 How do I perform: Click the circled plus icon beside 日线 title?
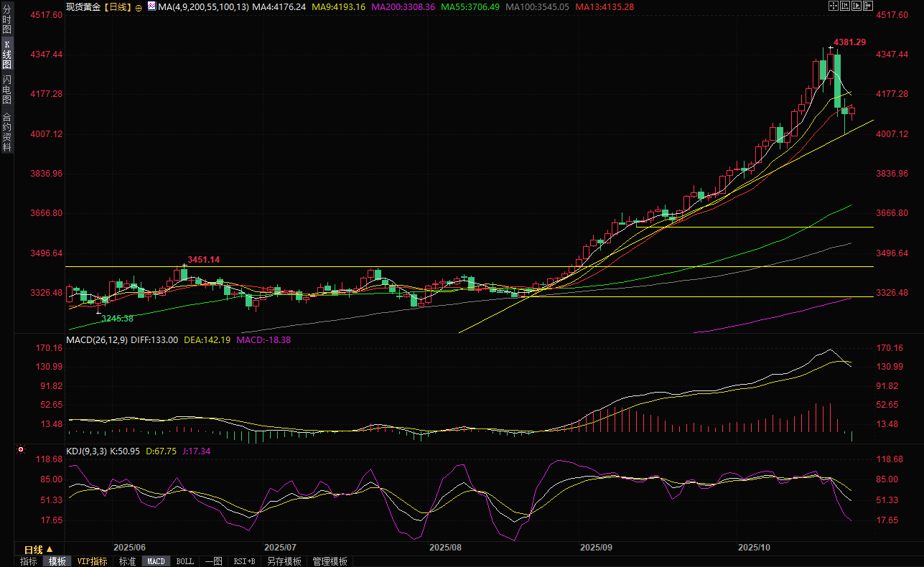click(139, 6)
